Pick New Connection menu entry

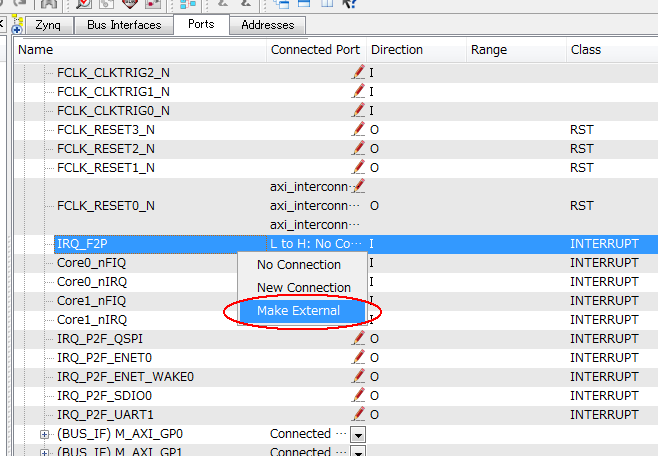(x=303, y=288)
